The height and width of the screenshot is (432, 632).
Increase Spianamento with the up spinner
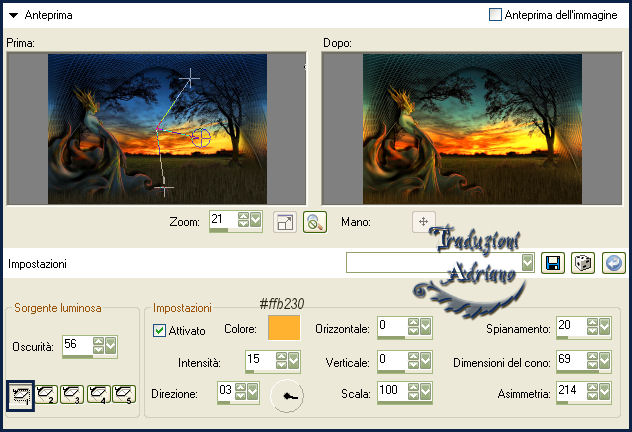coord(592,322)
